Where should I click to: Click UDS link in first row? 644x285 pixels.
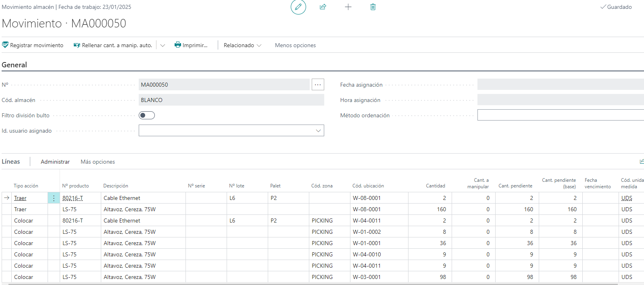click(x=627, y=198)
